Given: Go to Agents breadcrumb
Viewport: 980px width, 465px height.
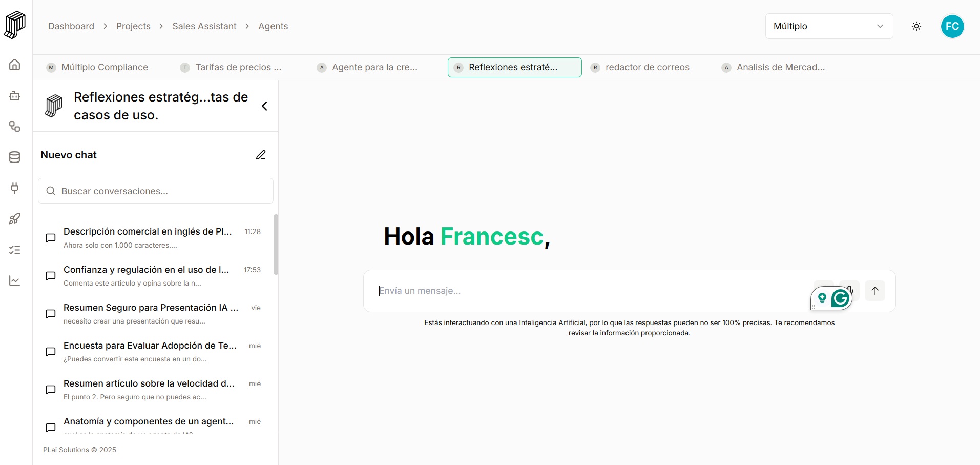Looking at the screenshot, I should click(273, 26).
